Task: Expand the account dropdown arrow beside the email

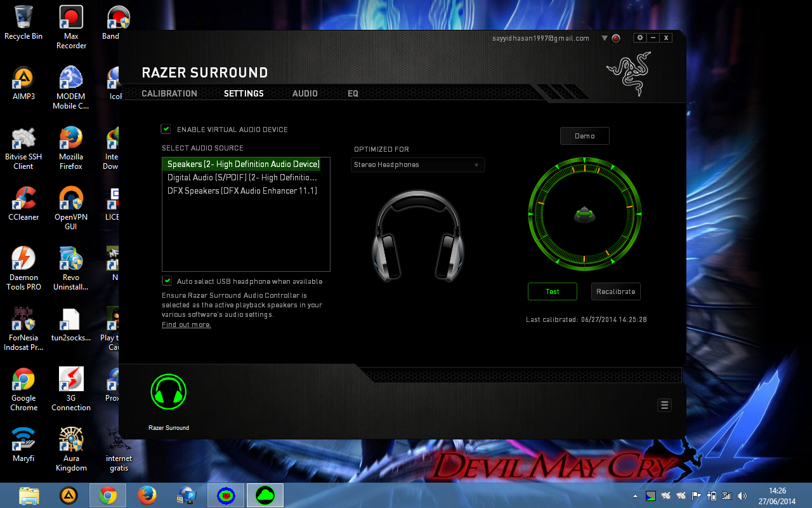Action: 603,38
